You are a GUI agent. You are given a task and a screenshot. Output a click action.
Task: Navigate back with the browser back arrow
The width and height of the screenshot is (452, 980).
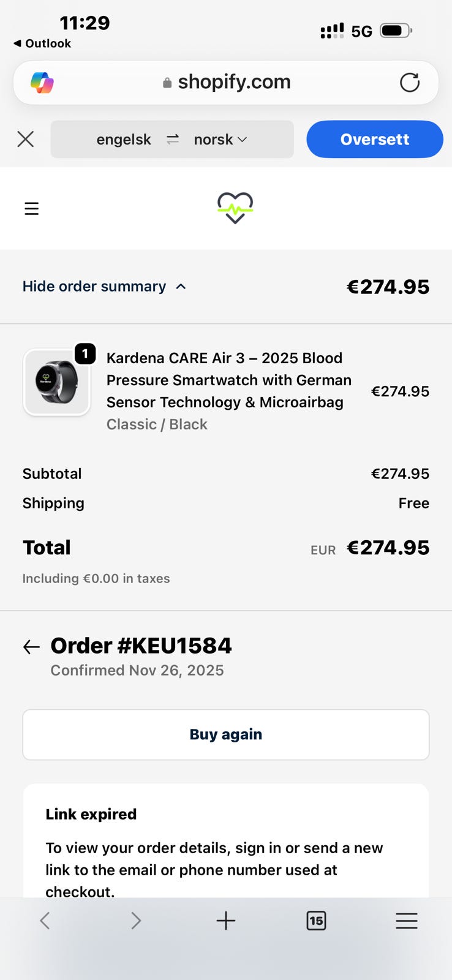coord(45,920)
